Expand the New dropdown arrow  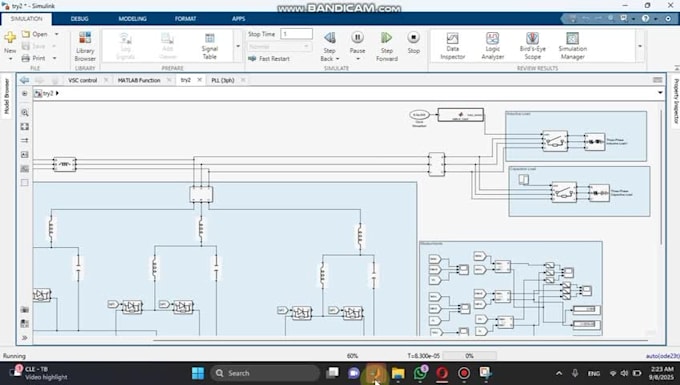tap(10, 59)
